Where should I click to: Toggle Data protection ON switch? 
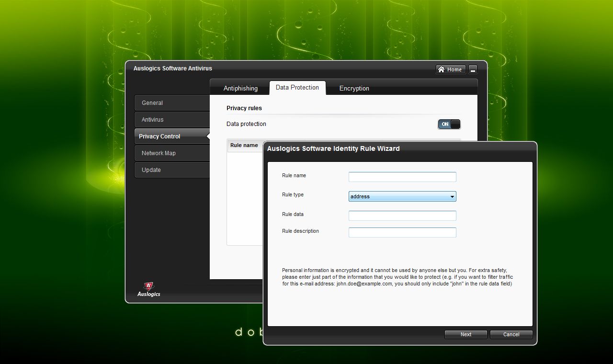[x=449, y=124]
